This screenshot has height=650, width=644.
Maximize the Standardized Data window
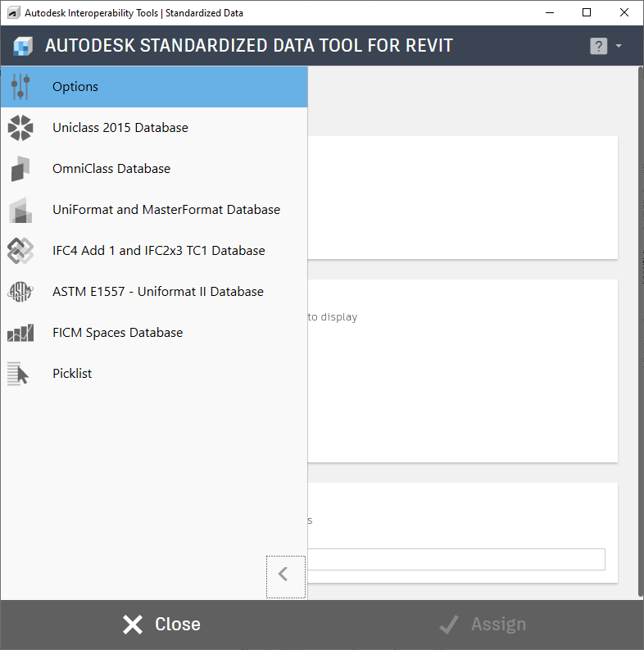click(587, 13)
